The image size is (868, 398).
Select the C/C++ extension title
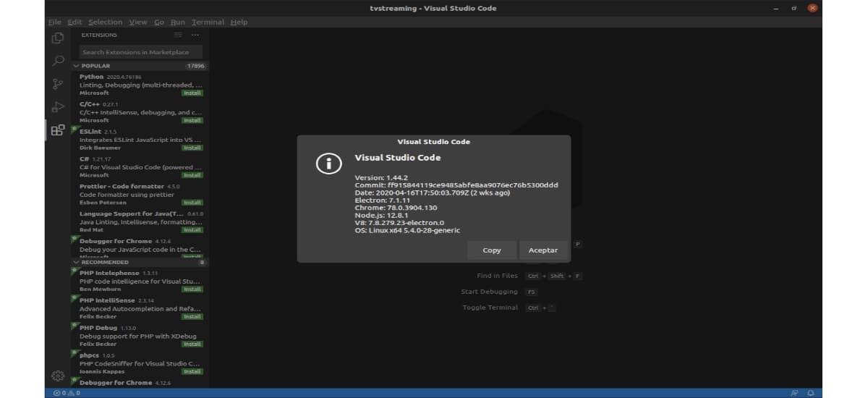coord(90,104)
